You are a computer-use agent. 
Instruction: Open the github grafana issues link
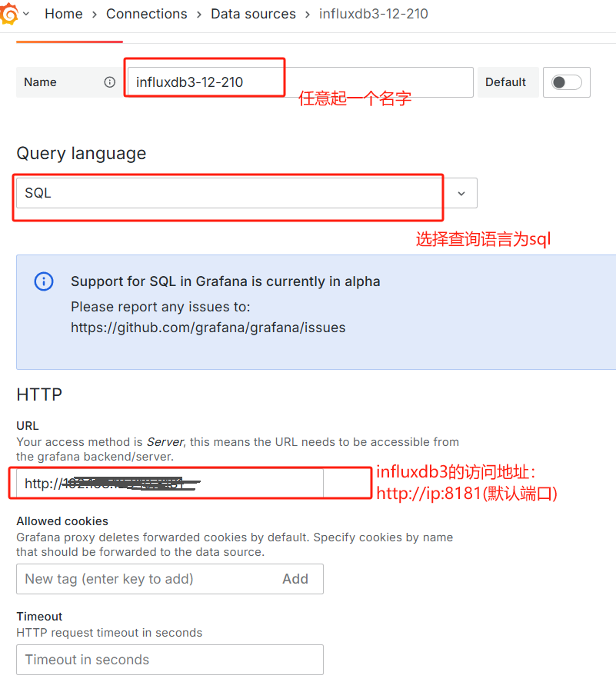208,328
